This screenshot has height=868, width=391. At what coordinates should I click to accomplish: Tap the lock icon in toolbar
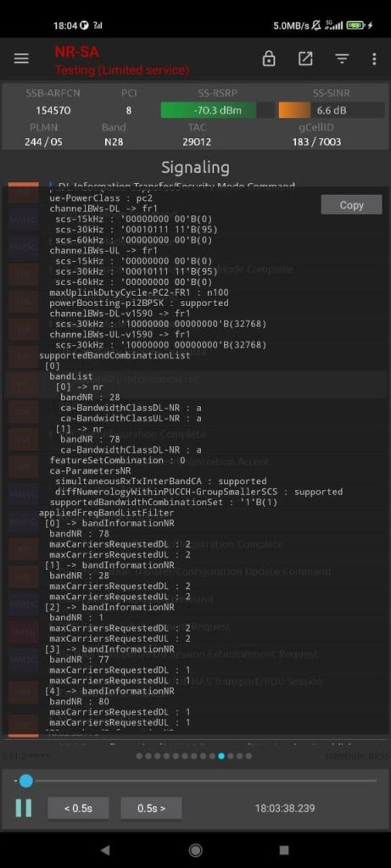(269, 58)
